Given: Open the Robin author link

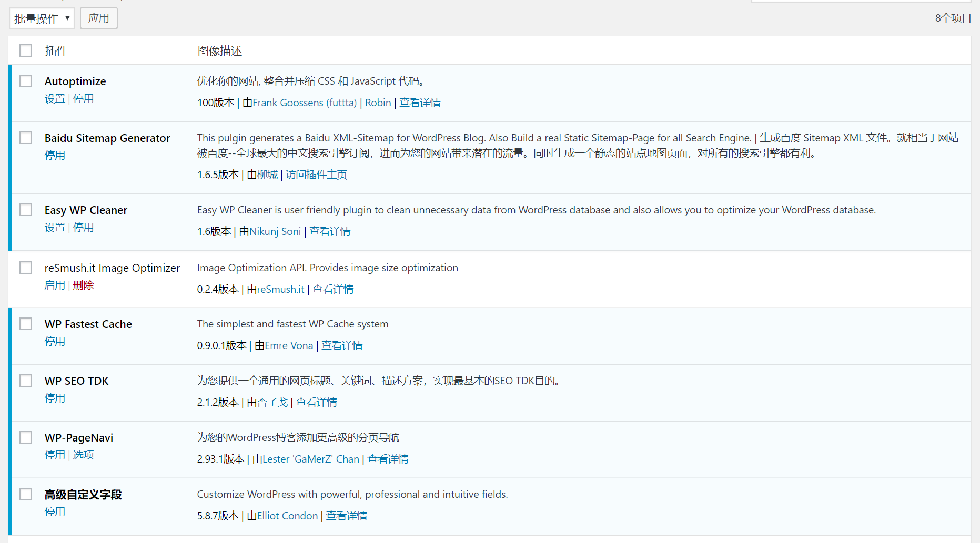Looking at the screenshot, I should point(378,103).
